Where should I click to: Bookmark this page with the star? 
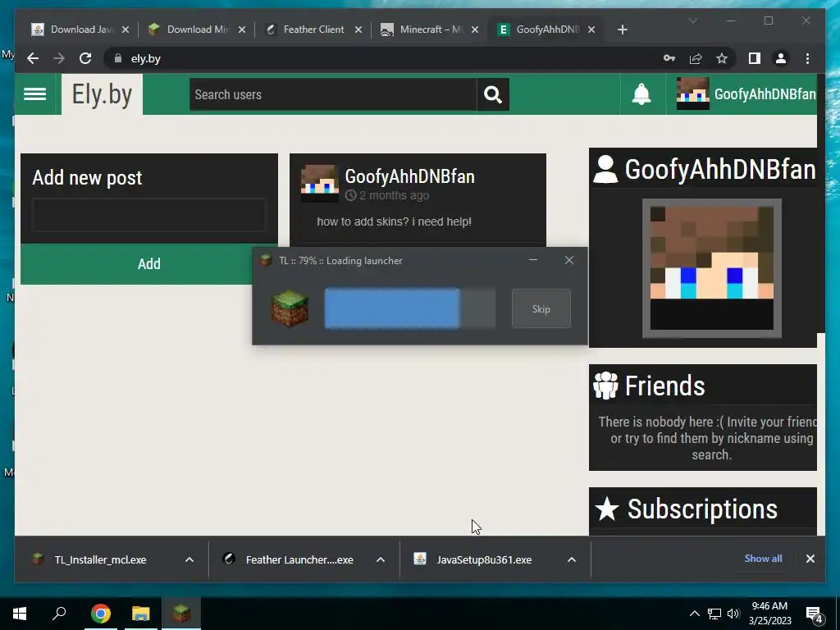tap(722, 58)
